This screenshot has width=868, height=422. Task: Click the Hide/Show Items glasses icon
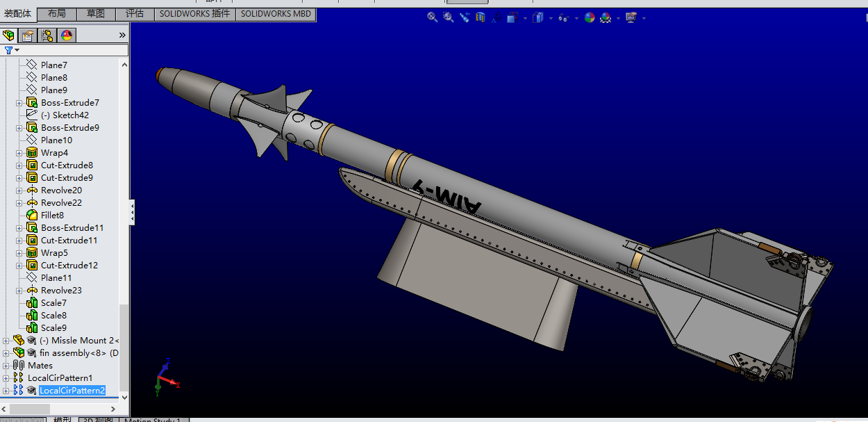[x=563, y=17]
